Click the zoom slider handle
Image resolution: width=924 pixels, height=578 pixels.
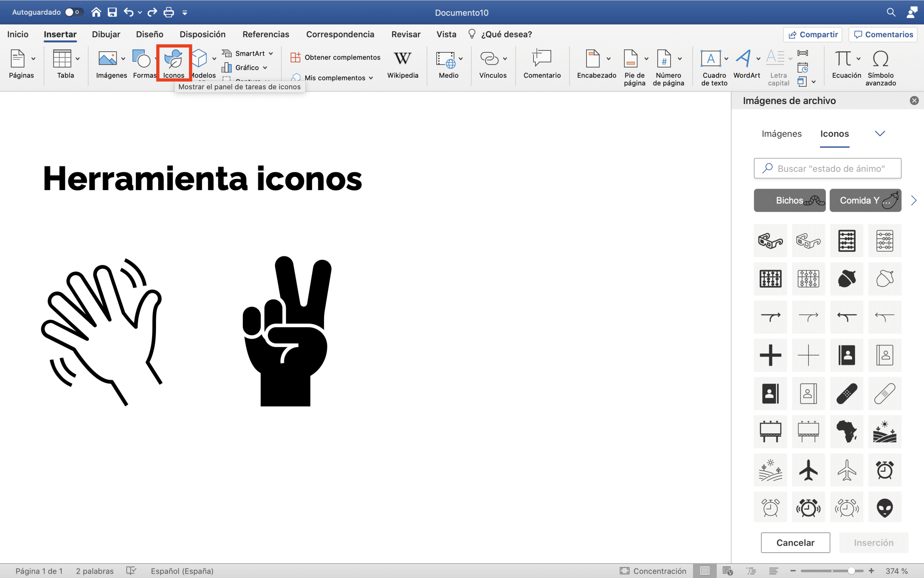(851, 571)
